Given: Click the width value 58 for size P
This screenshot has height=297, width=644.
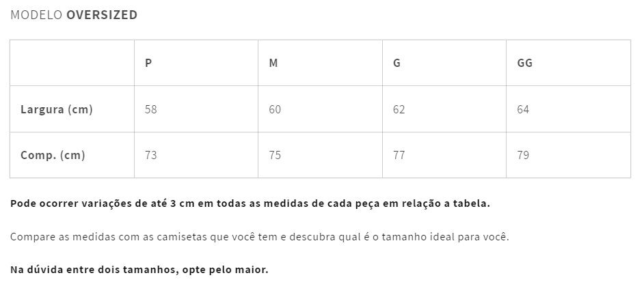Looking at the screenshot, I should click(x=150, y=109).
